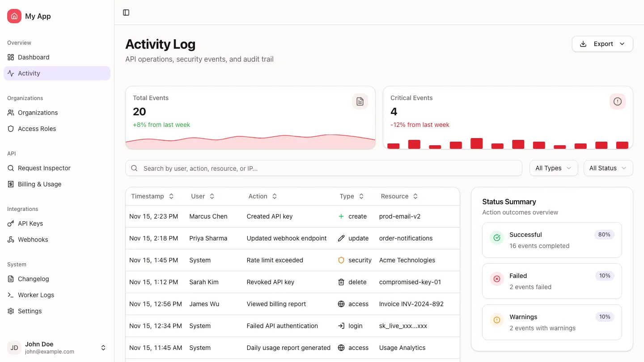Open the All Status filter dropdown
This screenshot has width=644, height=362.
[608, 168]
